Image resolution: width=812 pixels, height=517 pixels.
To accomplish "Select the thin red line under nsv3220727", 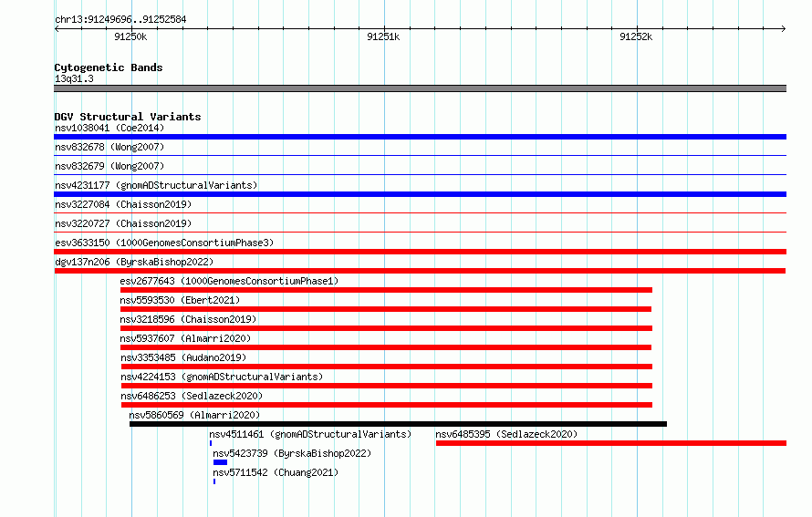I will tap(420, 232).
